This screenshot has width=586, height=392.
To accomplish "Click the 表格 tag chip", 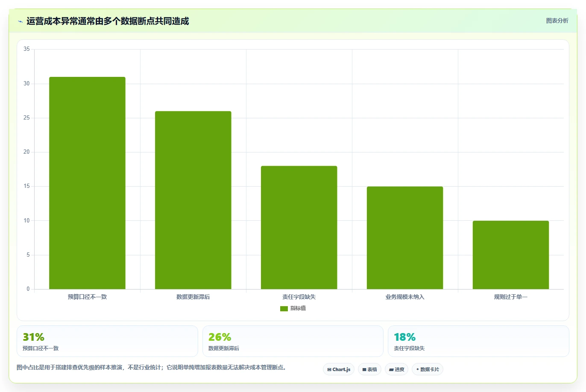I will pos(369,369).
